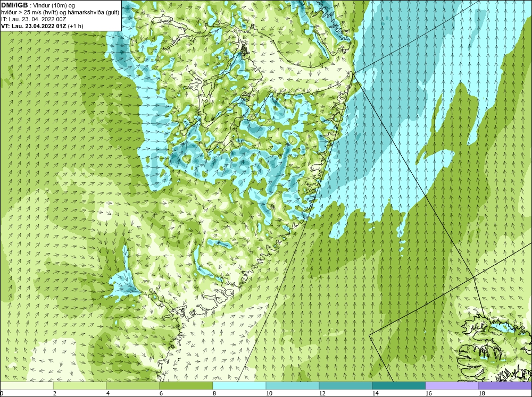Click the dark teal 14–16 m/s legend swatch
Viewport: 532px width, 397px height.
pyautogui.click(x=399, y=386)
